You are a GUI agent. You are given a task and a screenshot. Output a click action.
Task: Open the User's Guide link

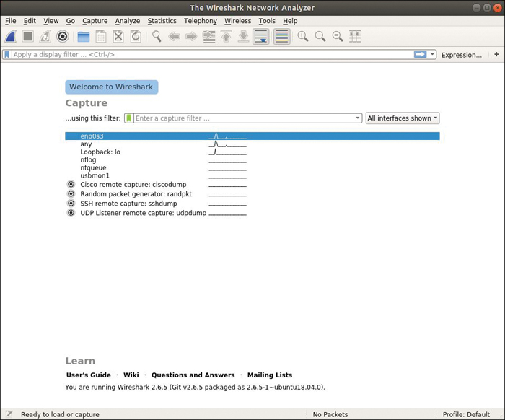coord(89,375)
